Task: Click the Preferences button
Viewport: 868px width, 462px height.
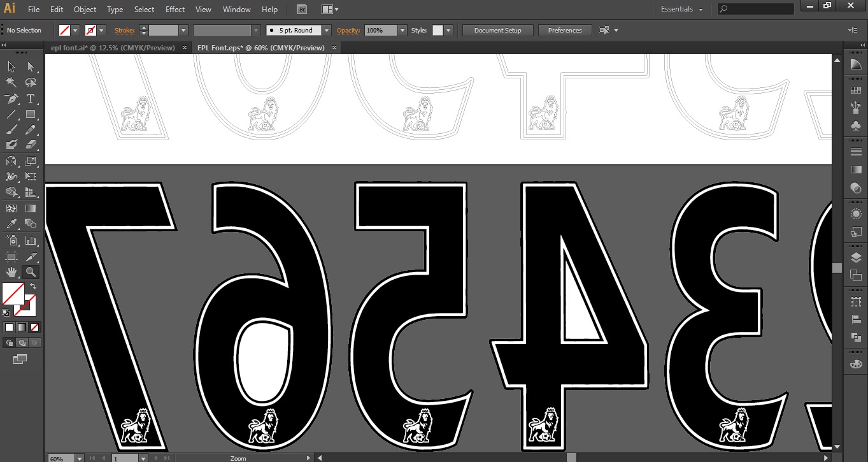Action: pos(565,31)
